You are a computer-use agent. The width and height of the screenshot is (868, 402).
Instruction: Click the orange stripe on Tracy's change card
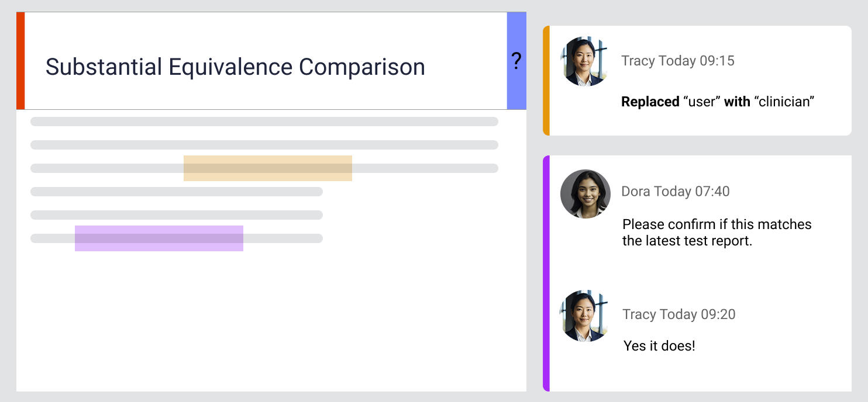(546, 81)
